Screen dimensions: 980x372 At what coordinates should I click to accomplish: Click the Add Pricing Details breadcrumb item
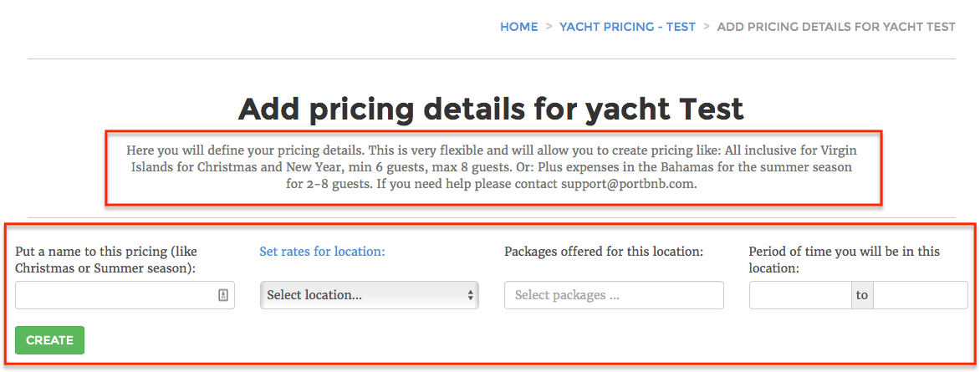coord(836,27)
